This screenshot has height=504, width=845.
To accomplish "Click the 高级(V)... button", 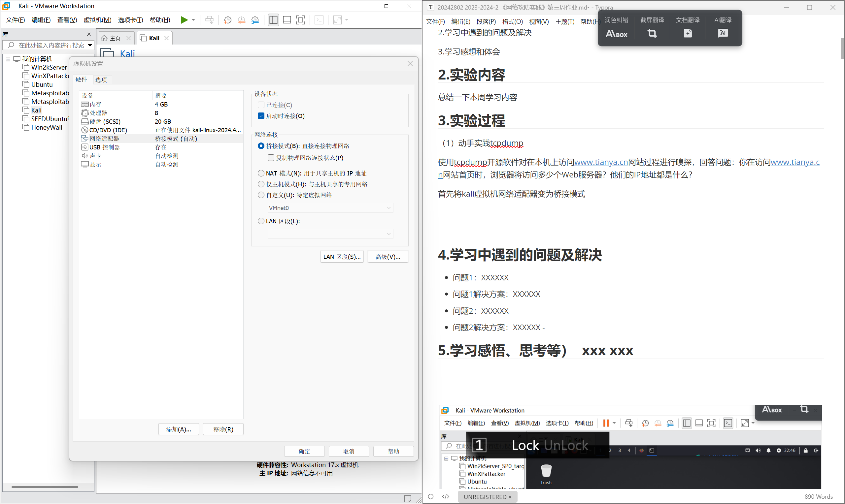I will click(388, 257).
